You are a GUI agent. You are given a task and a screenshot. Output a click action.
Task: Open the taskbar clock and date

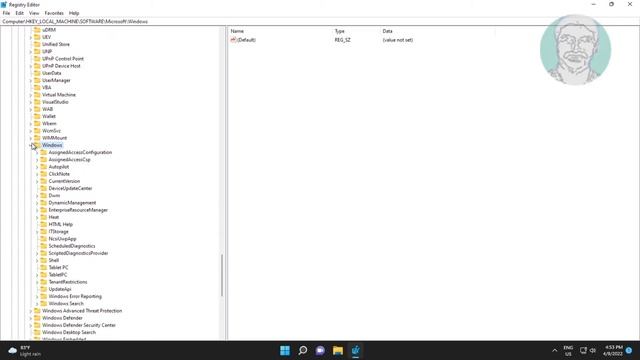(x=613, y=351)
